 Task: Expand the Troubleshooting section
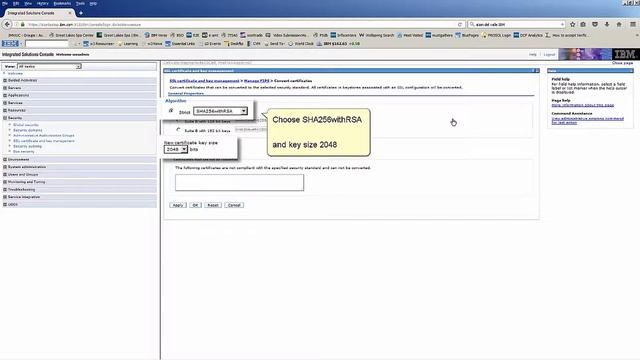(x=5, y=189)
